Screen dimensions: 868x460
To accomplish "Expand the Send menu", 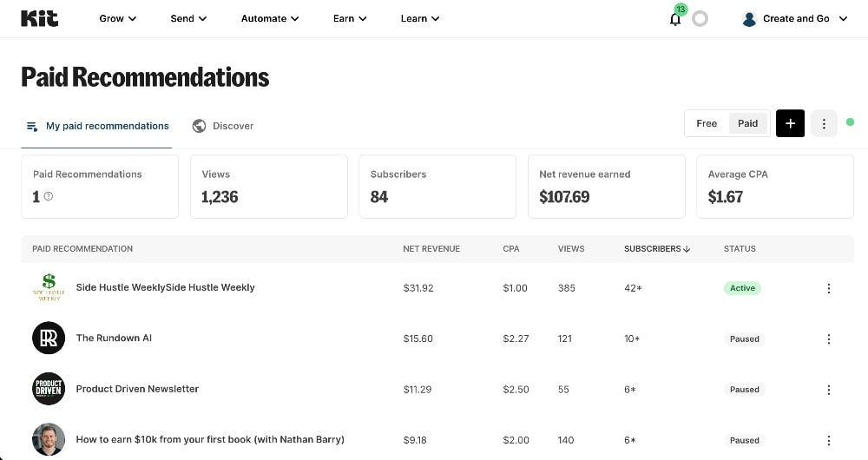I will pos(188,18).
